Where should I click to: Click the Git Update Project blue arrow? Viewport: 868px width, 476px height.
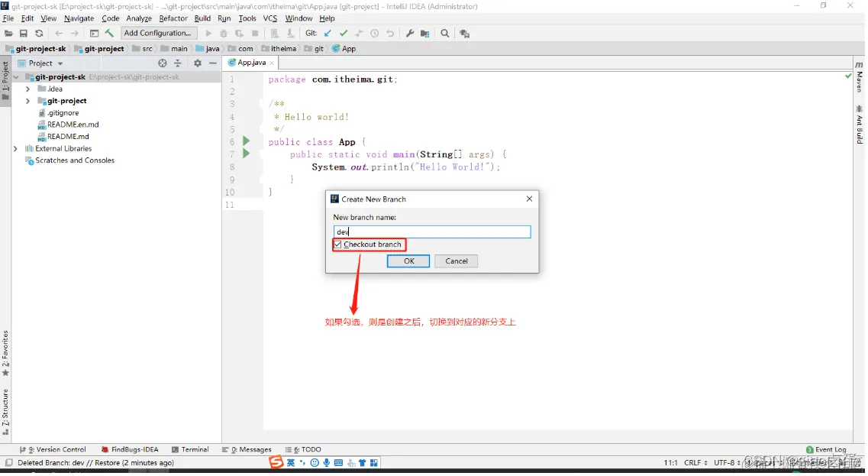[x=328, y=34]
